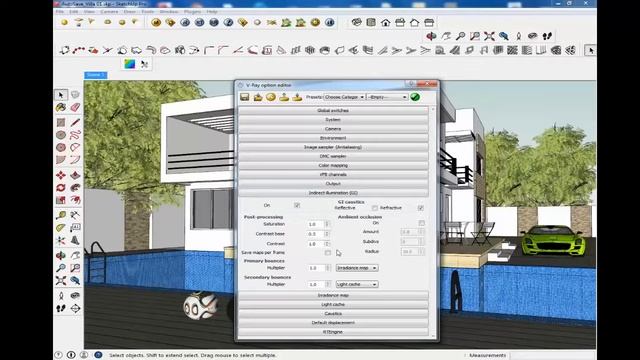Open the Draw menu
Image resolution: width=640 pixels, height=360 pixels.
click(130, 11)
